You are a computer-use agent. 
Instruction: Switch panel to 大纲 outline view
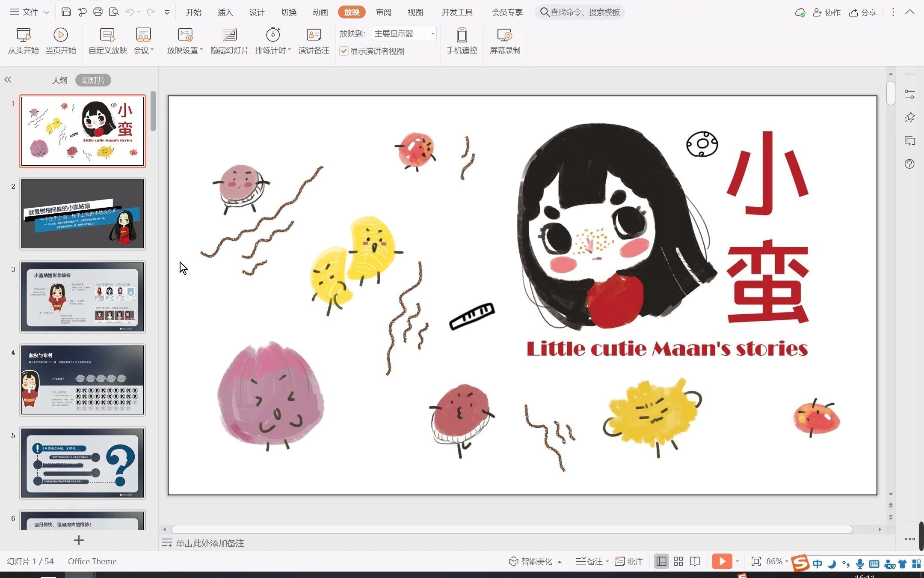[x=59, y=80]
